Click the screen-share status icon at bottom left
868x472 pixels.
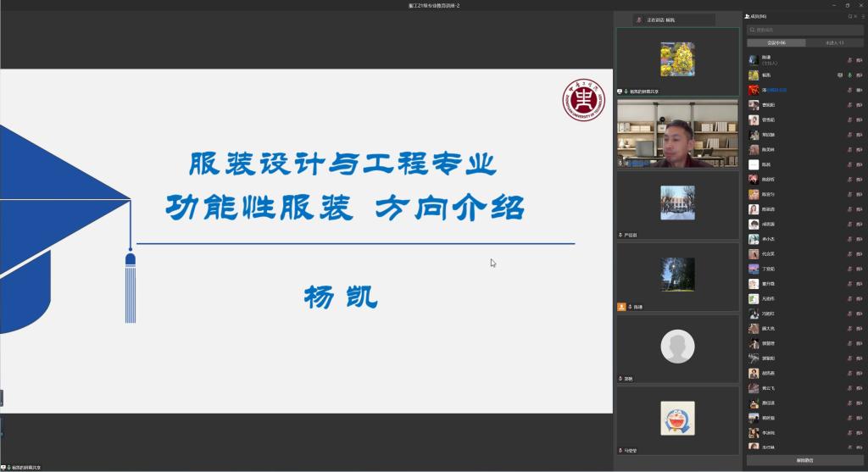pos(4,467)
